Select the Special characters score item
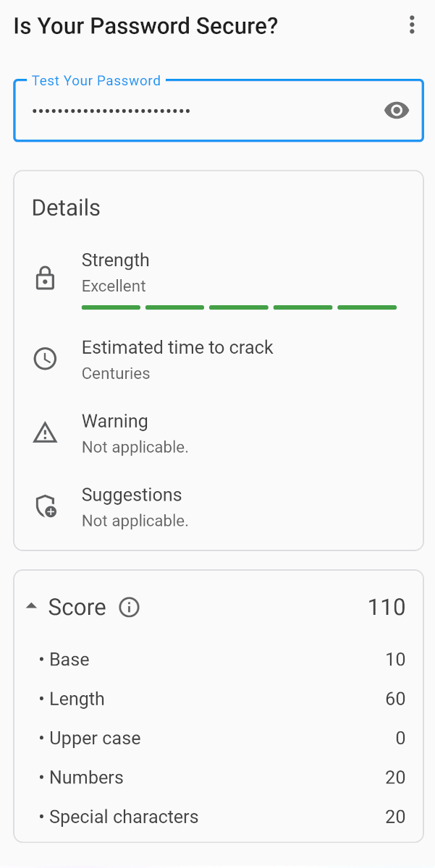 (124, 817)
